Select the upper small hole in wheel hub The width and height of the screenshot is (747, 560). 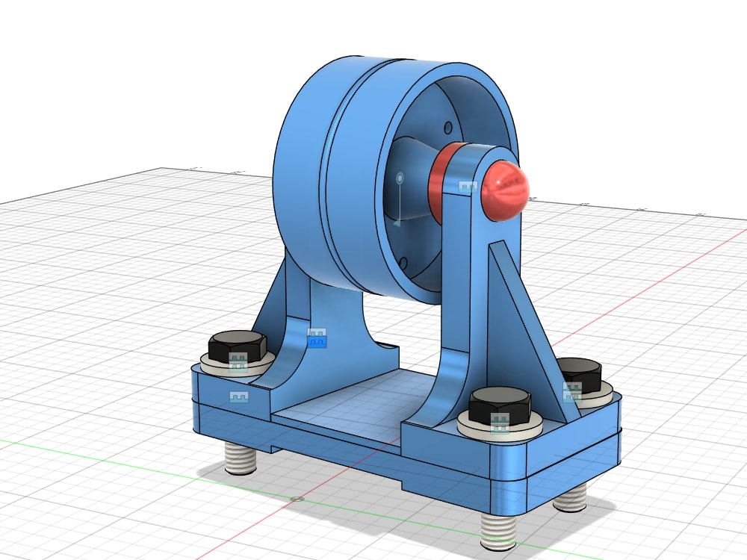point(448,128)
